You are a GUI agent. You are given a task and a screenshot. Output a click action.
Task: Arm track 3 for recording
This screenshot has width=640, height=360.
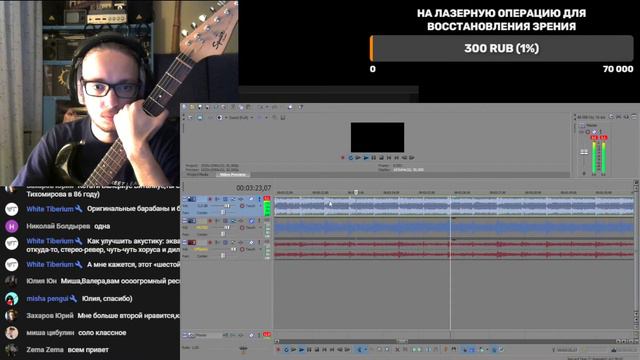210,242
